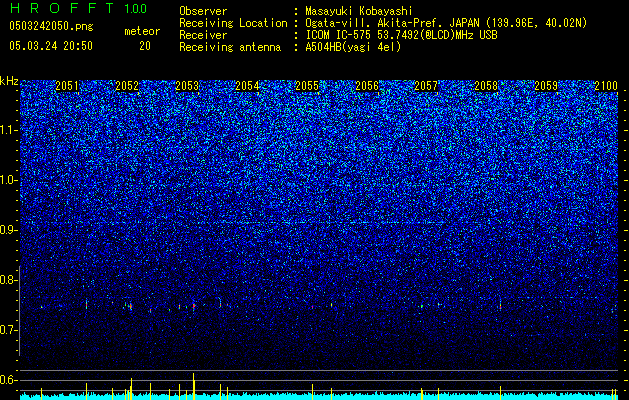
Task: Click the 2058 time marker
Action: click(486, 86)
